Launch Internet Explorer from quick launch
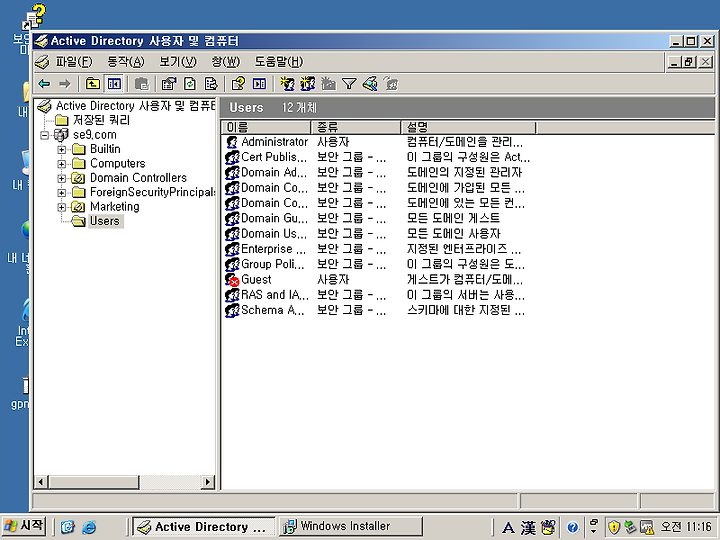 click(89, 527)
